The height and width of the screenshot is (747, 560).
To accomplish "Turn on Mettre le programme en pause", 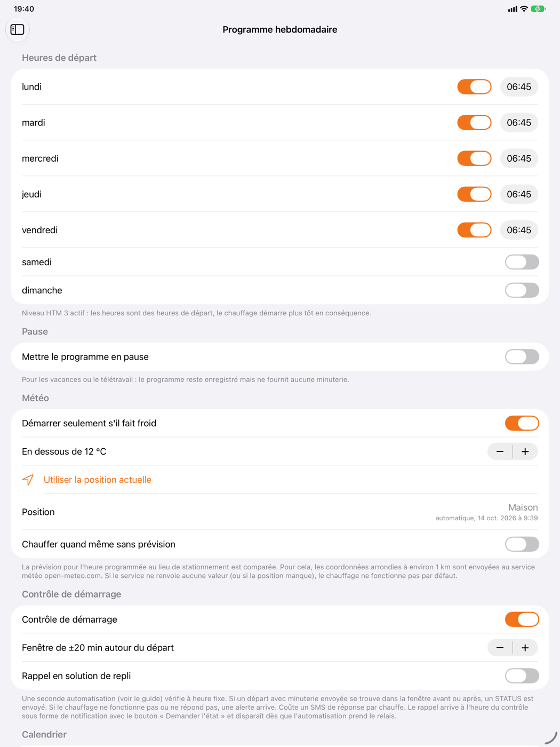I will pyautogui.click(x=522, y=357).
